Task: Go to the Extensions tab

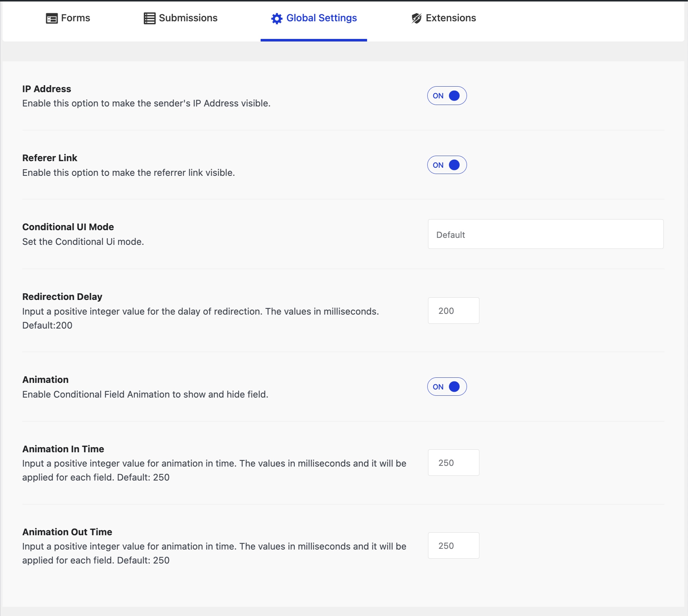Action: (x=443, y=18)
